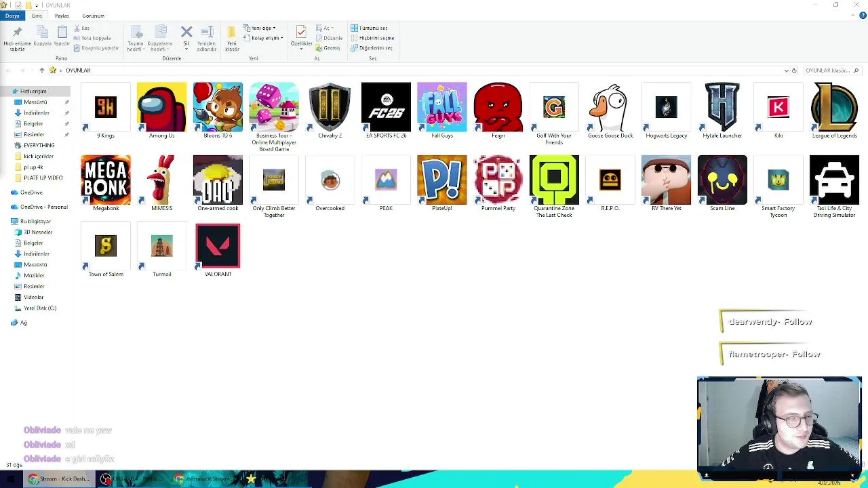The width and height of the screenshot is (868, 488).
Task: Click the OYUNLAR search box
Action: (831, 70)
